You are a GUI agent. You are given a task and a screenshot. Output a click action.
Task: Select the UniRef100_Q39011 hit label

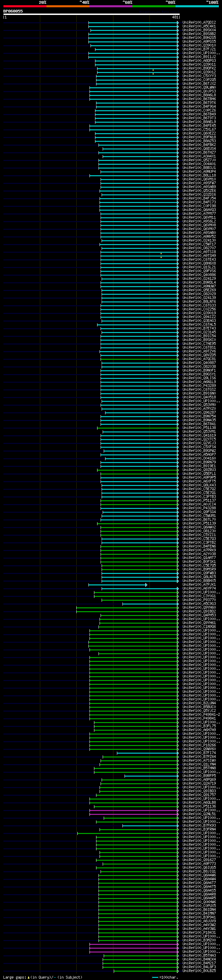[199, 65]
